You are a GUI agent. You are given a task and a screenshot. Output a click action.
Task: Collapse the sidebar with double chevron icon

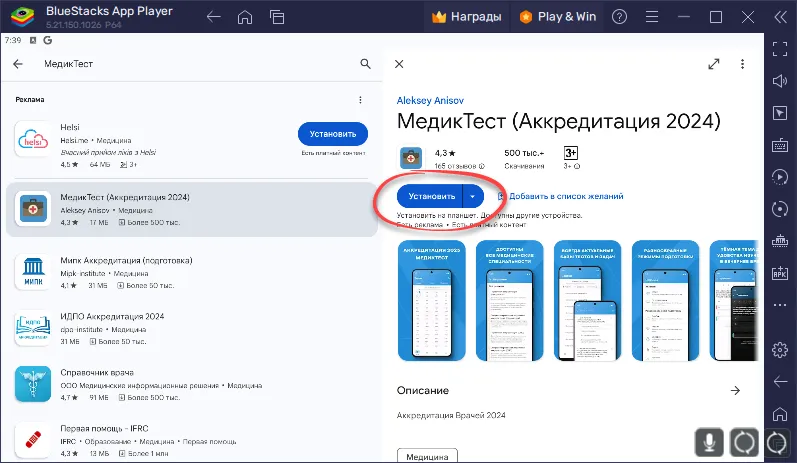click(x=780, y=17)
